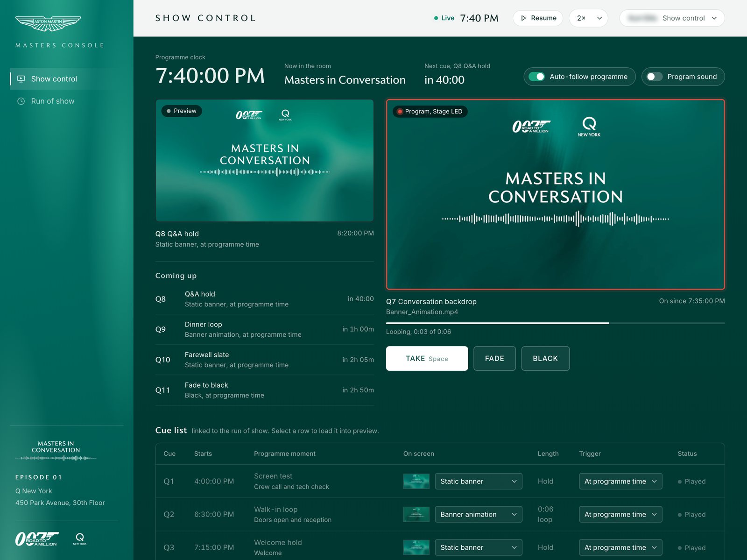Click the FADE button
Screen dimensions: 747x560
click(494, 359)
